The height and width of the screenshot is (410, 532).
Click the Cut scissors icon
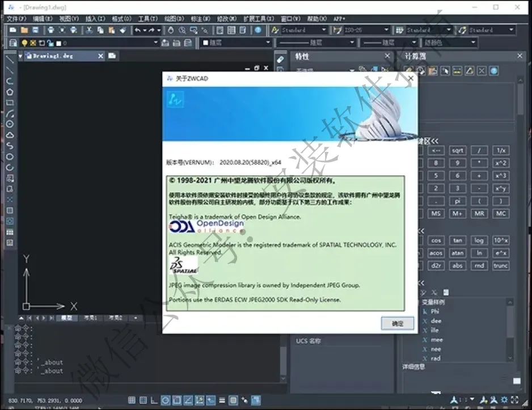(89, 30)
